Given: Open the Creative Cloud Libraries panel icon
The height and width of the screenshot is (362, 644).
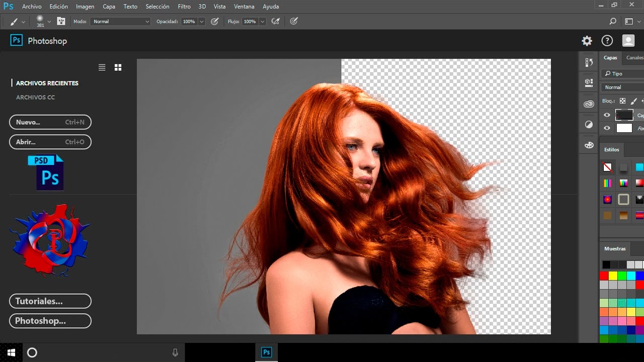Looking at the screenshot, I should pos(589,104).
